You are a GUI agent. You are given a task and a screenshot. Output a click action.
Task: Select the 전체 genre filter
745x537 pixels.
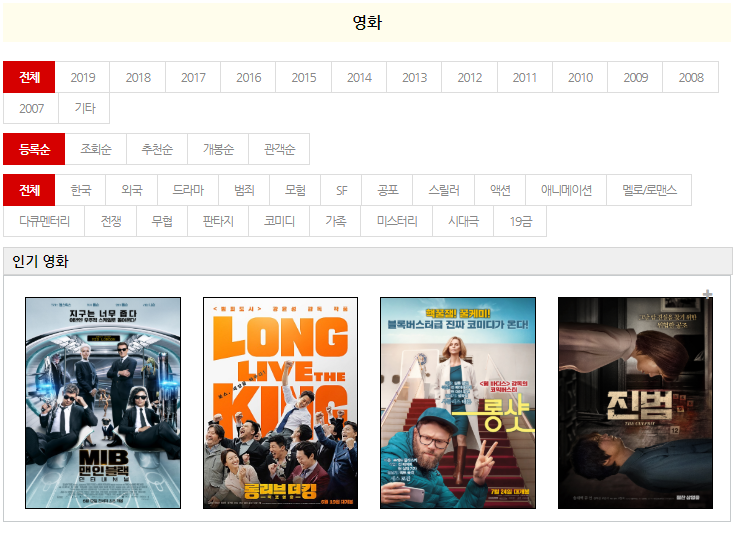pos(29,190)
